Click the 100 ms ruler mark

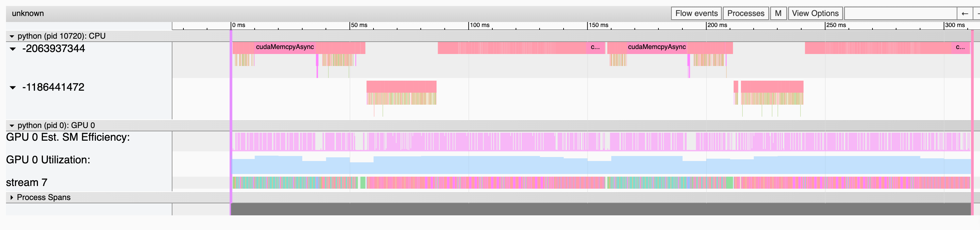click(479, 25)
